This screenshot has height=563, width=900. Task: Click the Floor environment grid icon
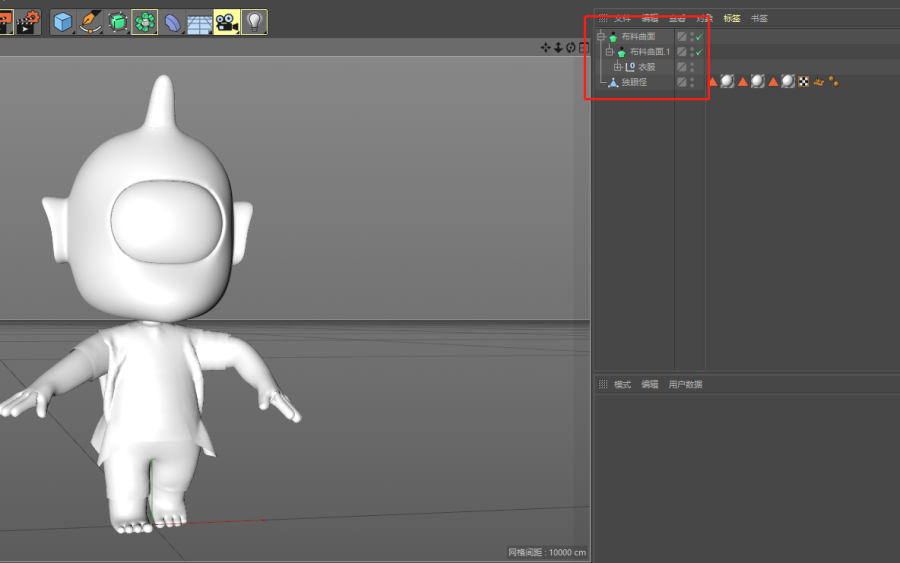pos(199,21)
